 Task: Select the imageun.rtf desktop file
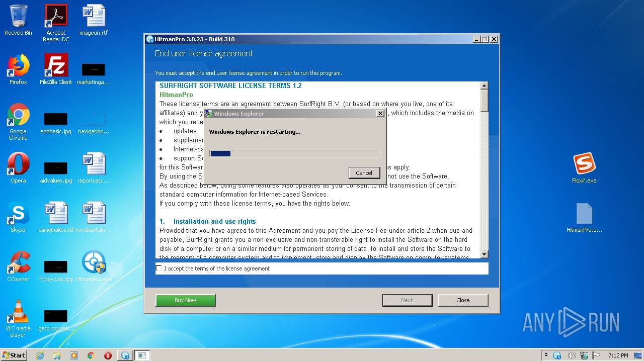(94, 20)
